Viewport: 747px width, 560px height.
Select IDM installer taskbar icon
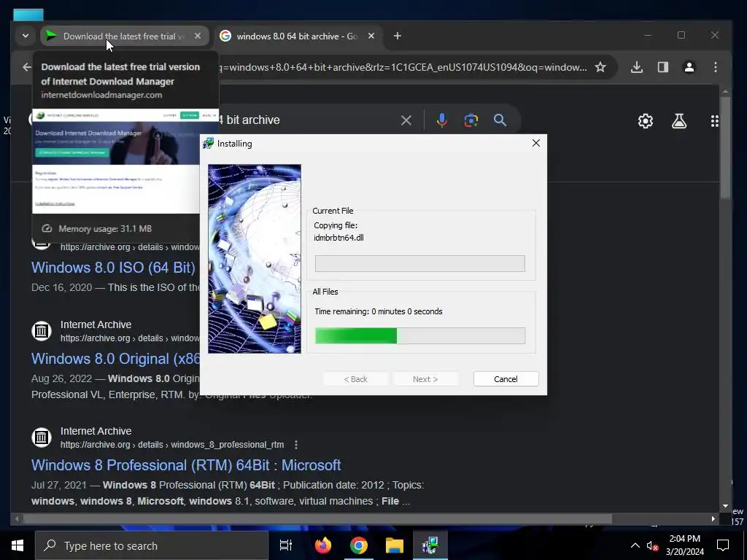click(430, 545)
